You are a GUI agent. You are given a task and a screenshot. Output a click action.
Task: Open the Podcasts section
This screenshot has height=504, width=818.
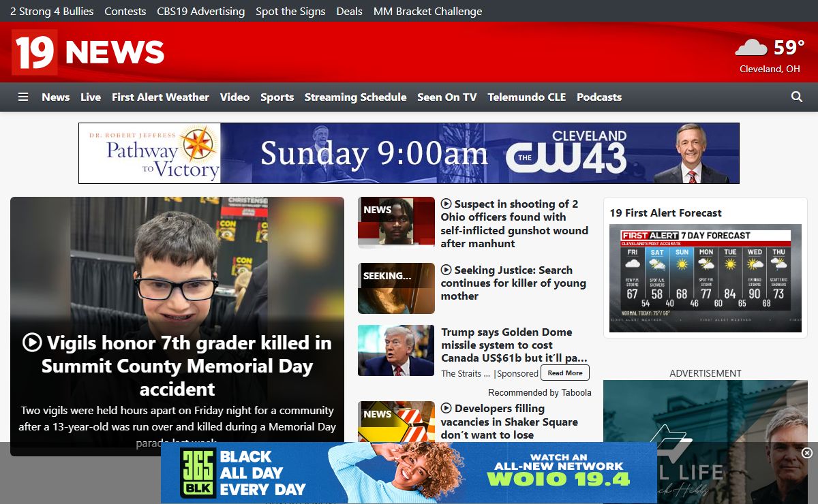pyautogui.click(x=599, y=97)
